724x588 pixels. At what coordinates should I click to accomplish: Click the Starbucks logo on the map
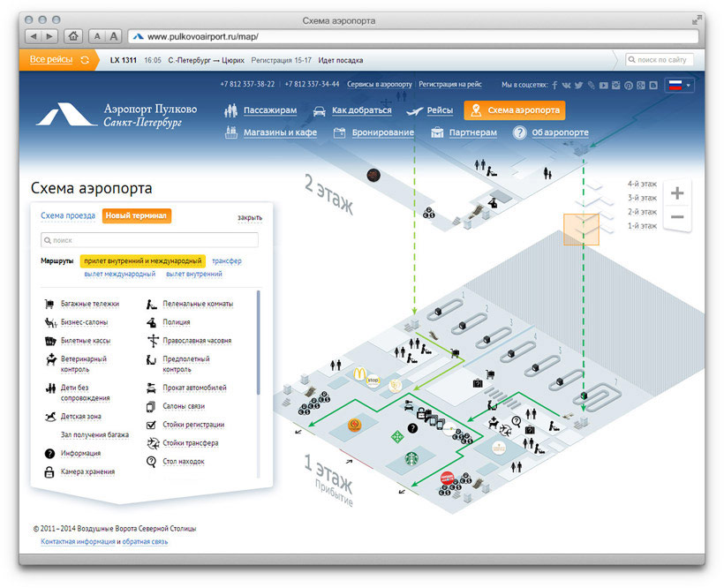point(411,459)
